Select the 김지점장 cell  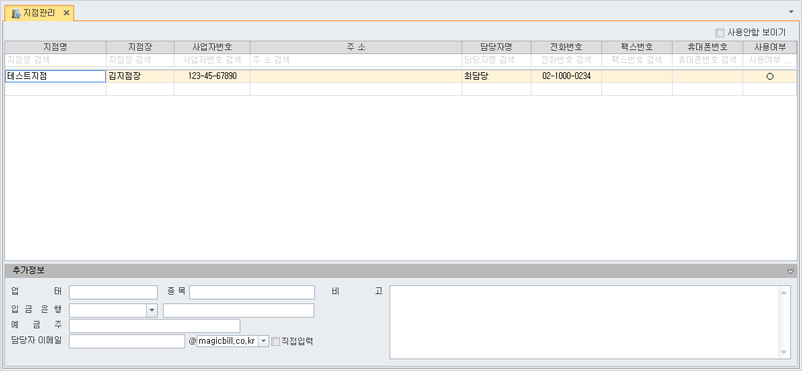[x=140, y=76]
